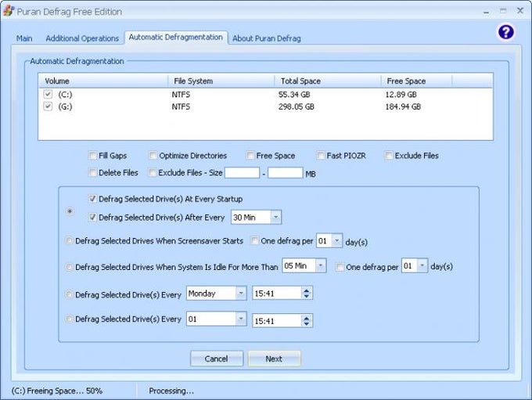Screen dimensions: 532x400
Task: Sort by the Volume column header
Action: pyautogui.click(x=103, y=81)
